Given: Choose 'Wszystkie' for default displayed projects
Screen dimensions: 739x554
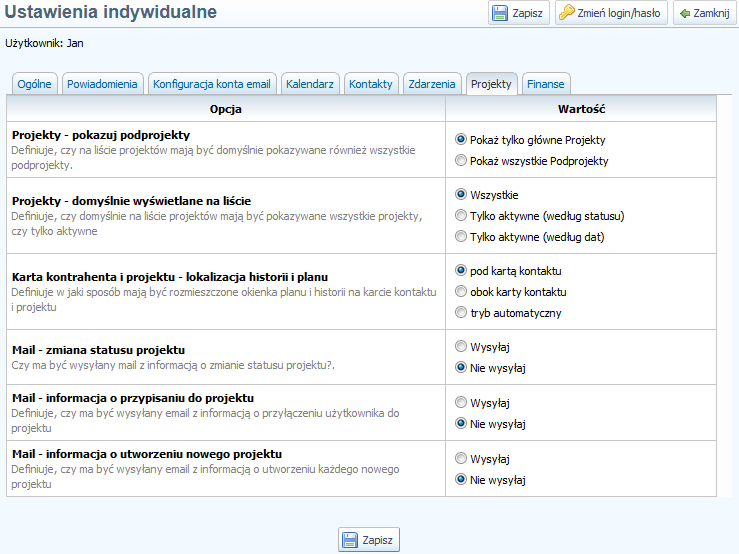Looking at the screenshot, I should point(461,194).
